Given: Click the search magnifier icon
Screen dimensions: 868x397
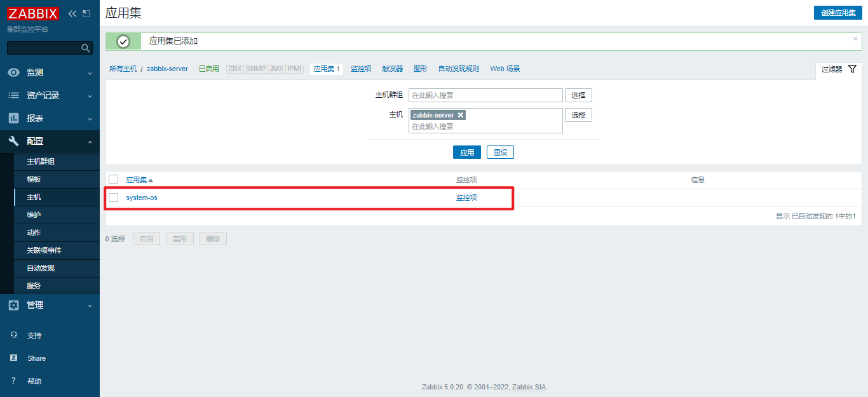Looking at the screenshot, I should 85,48.
